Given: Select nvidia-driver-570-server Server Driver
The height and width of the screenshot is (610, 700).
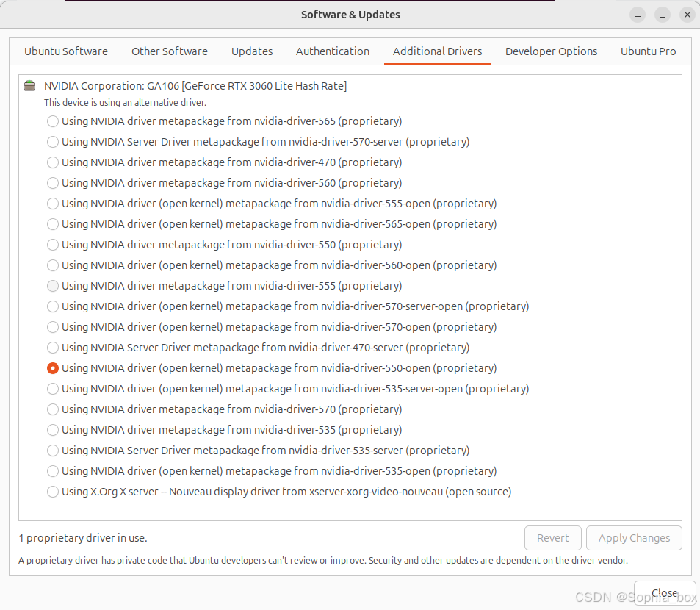Looking at the screenshot, I should (258, 142).
